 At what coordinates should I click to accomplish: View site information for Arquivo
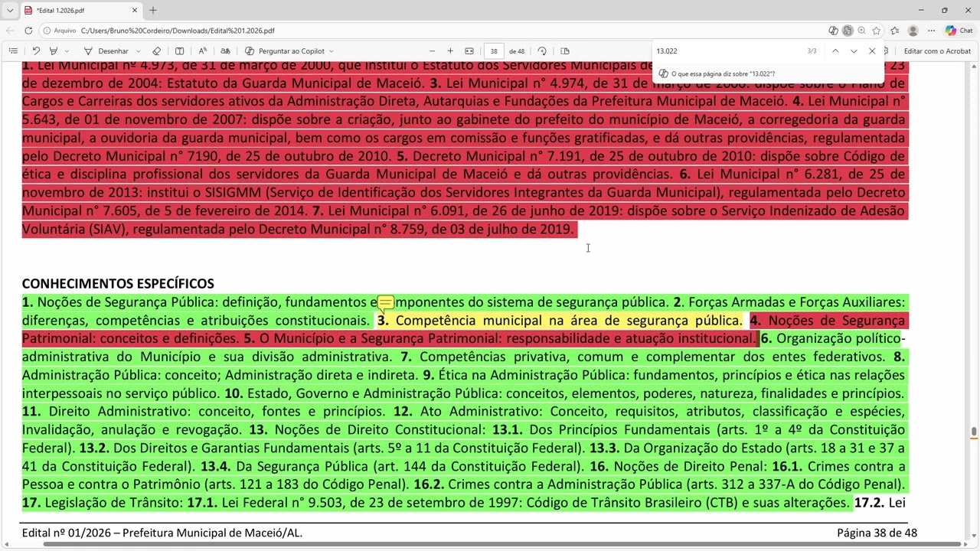60,31
